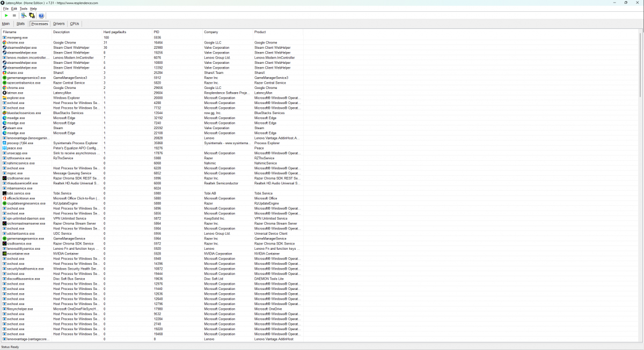Viewport: 644px width, 350px height.
Task: Sort by the Hard pagefaults column header
Action: click(x=127, y=32)
